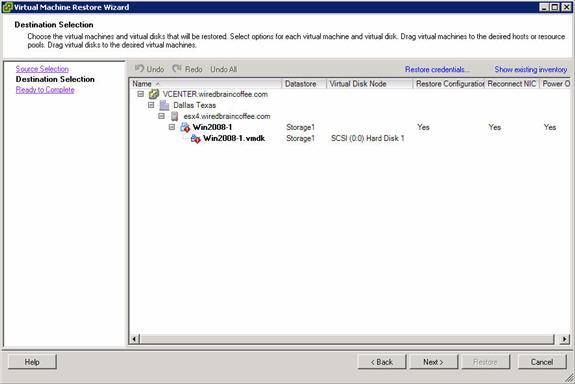Go to Ready to Complete step

tap(45, 90)
